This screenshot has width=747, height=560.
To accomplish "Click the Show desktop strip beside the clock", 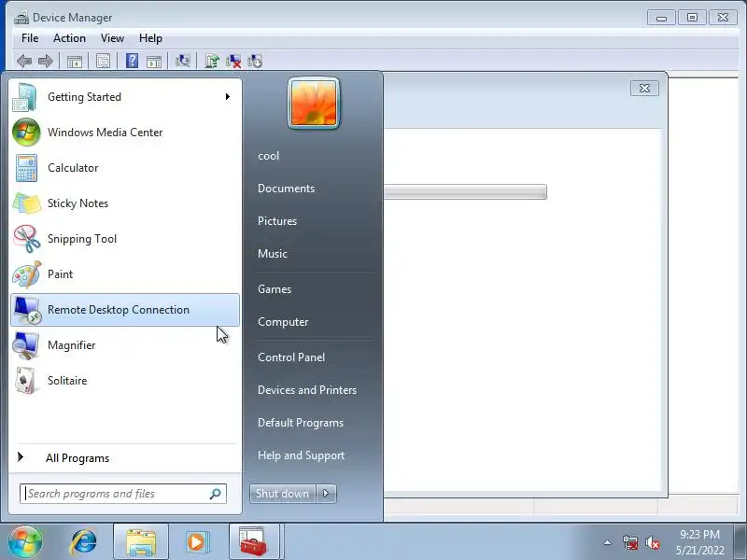I will pos(740,541).
